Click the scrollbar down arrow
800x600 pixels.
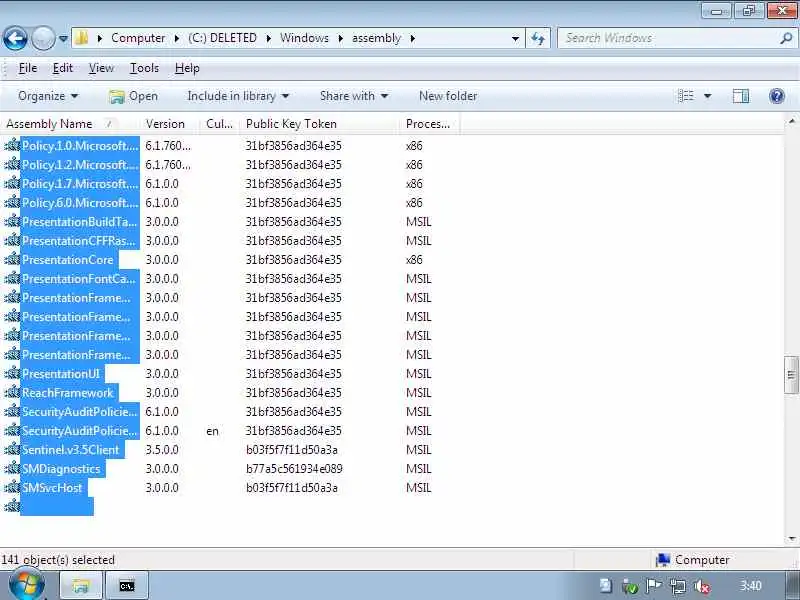tap(791, 539)
